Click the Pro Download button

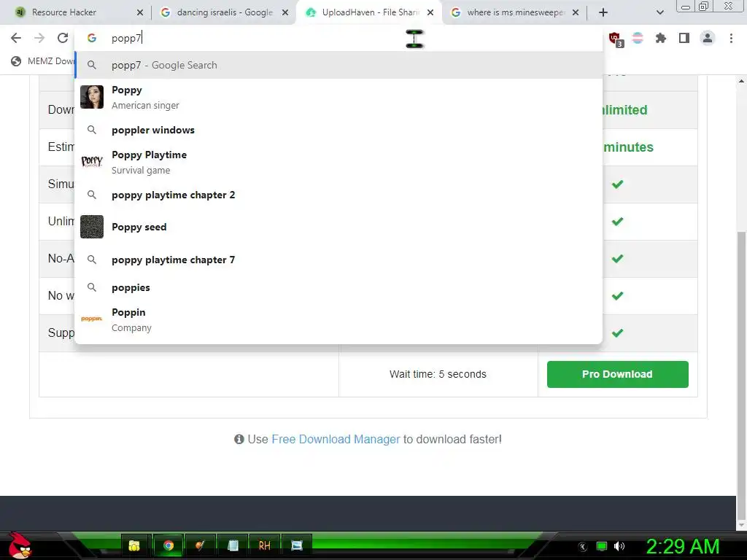tap(617, 374)
